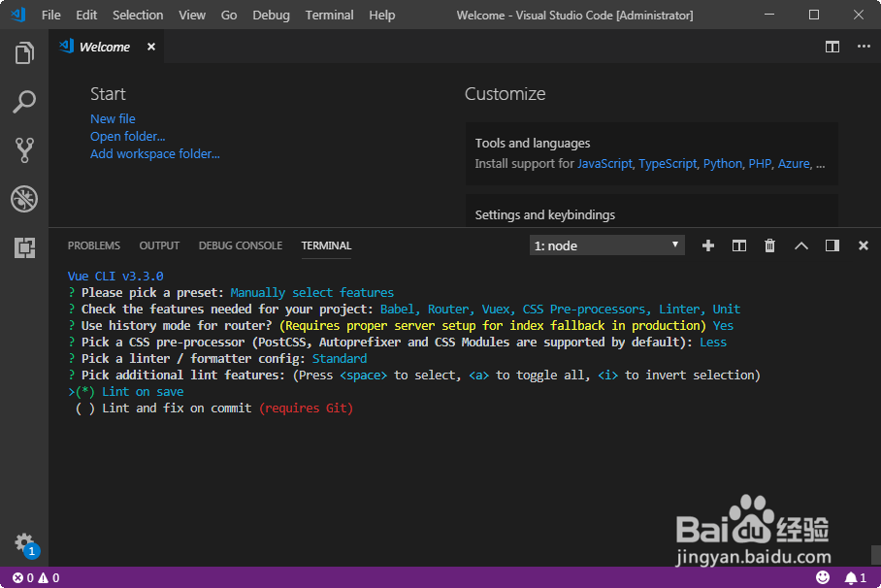
Task: Open the Debug menu
Action: (x=271, y=16)
